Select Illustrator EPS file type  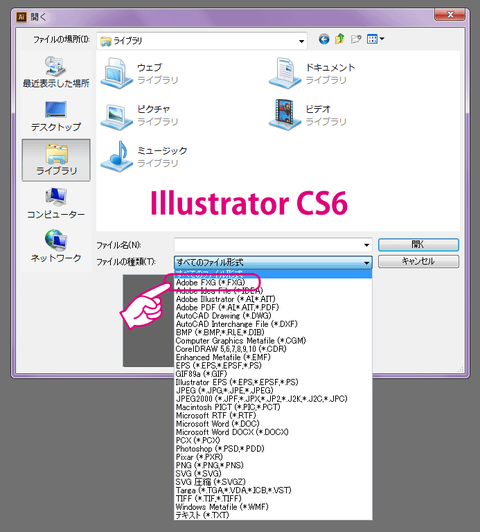pos(273,382)
